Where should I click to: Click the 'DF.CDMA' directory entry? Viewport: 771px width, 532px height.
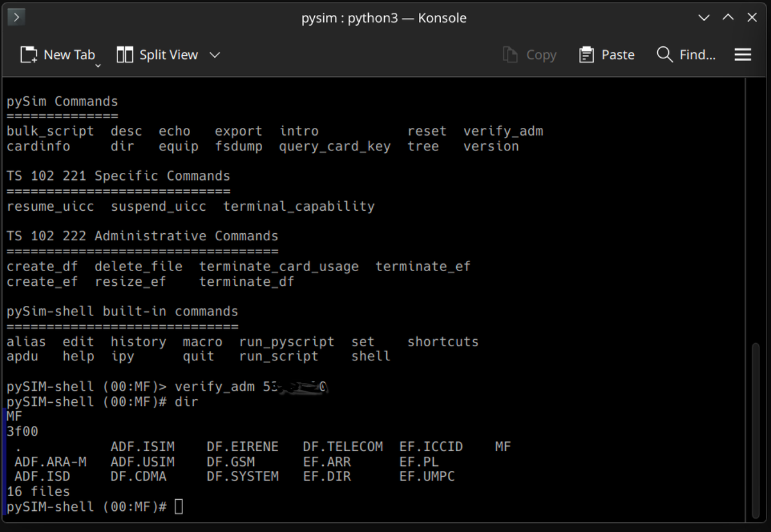tap(138, 477)
